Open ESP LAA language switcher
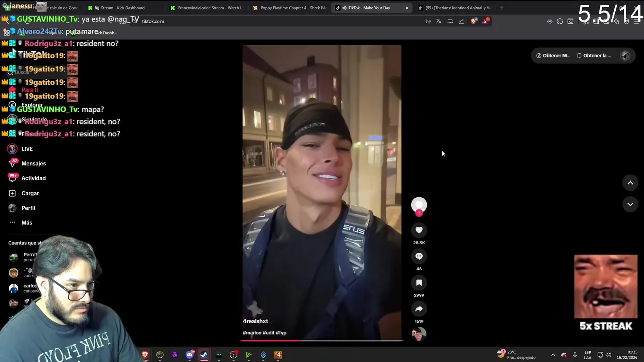 tap(588, 355)
